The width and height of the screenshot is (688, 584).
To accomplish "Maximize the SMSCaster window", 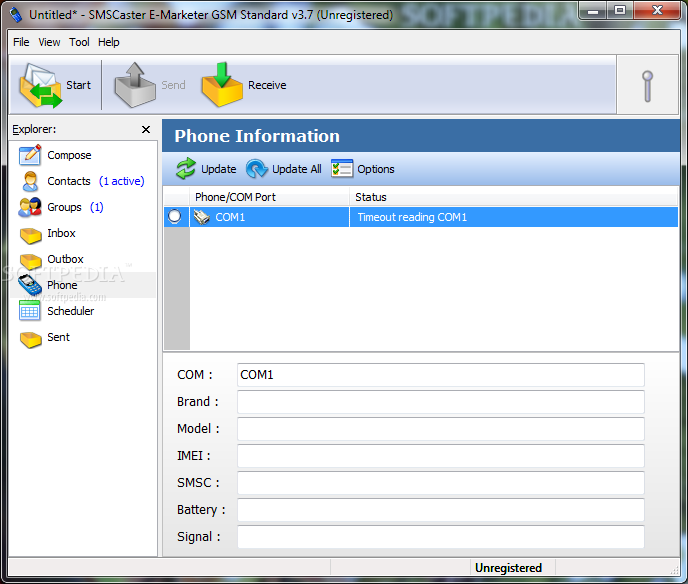I will 620,11.
